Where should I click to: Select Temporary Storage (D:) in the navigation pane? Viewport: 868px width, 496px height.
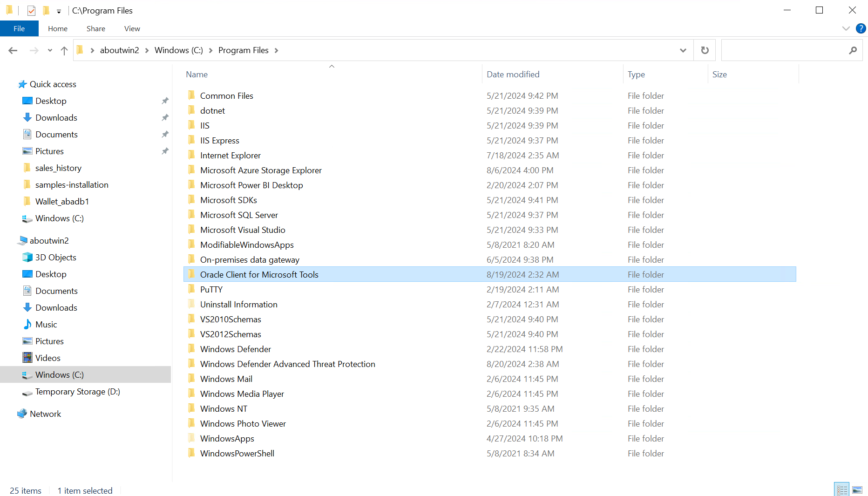77,392
